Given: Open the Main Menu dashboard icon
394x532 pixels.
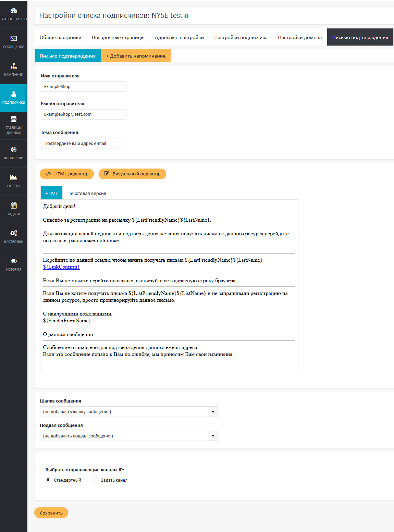Looking at the screenshot, I should (x=14, y=11).
